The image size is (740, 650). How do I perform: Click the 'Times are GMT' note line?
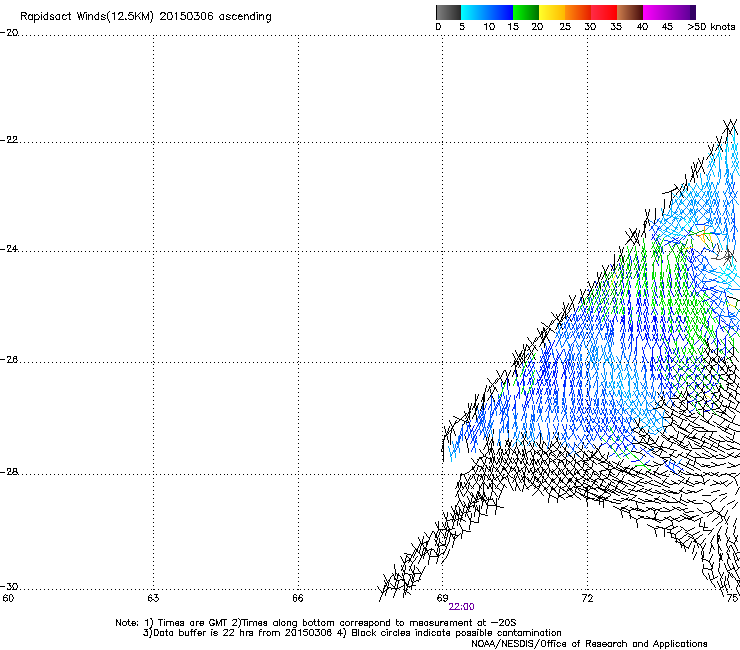click(316, 623)
